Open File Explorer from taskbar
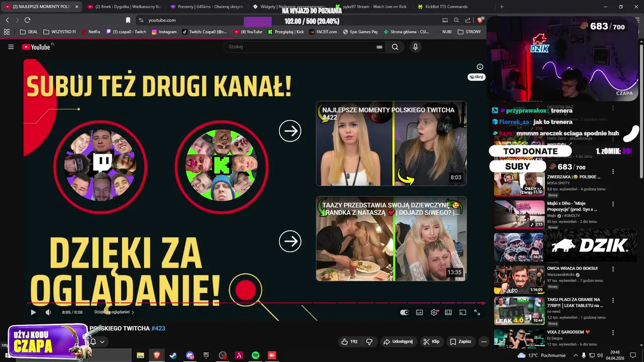Screen dimensions: 644x362 tap(140, 355)
